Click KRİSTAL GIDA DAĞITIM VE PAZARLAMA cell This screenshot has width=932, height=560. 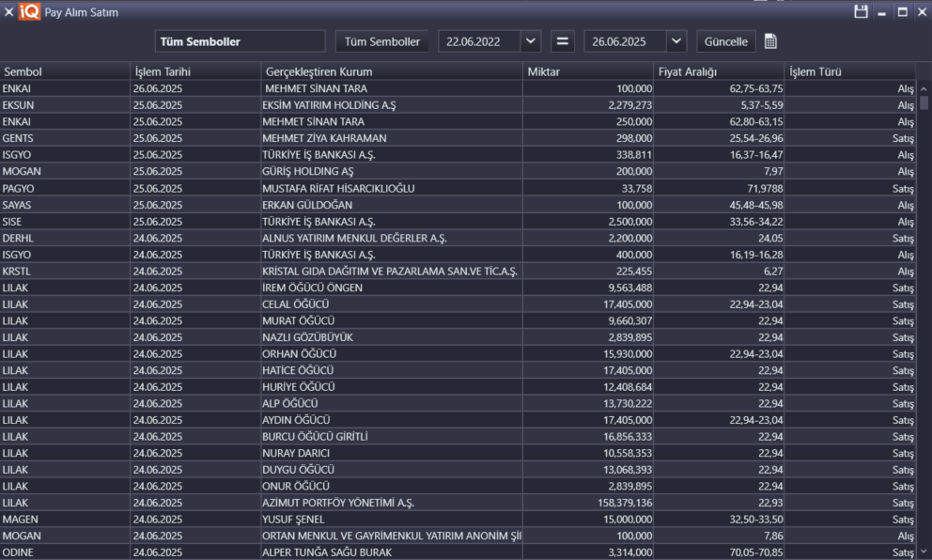point(392,272)
